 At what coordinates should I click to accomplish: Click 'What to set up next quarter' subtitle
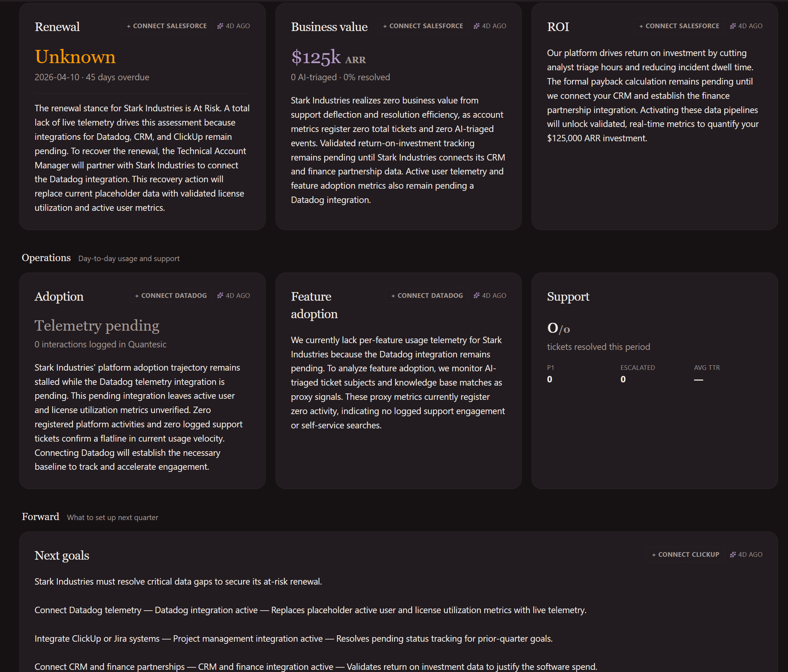113,518
